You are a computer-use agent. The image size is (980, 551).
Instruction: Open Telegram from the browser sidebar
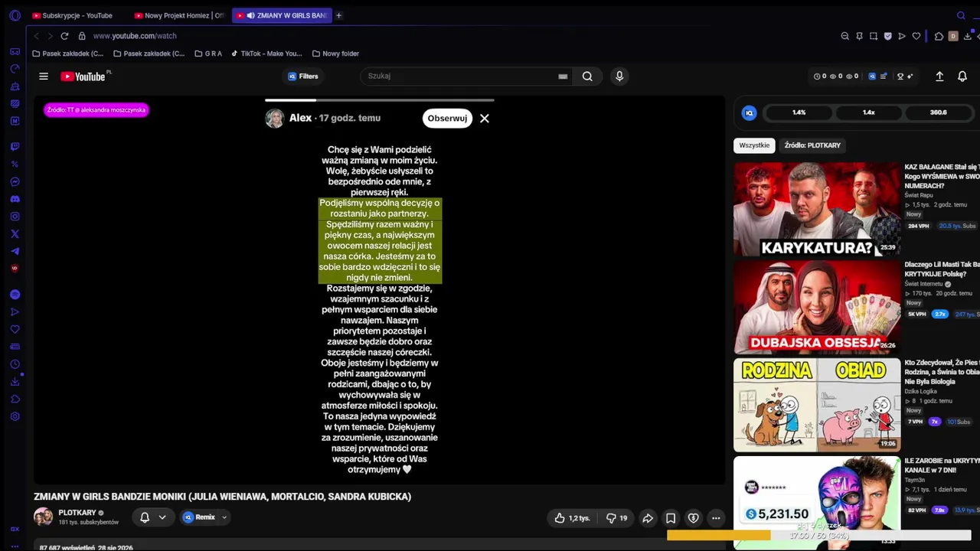coord(15,251)
